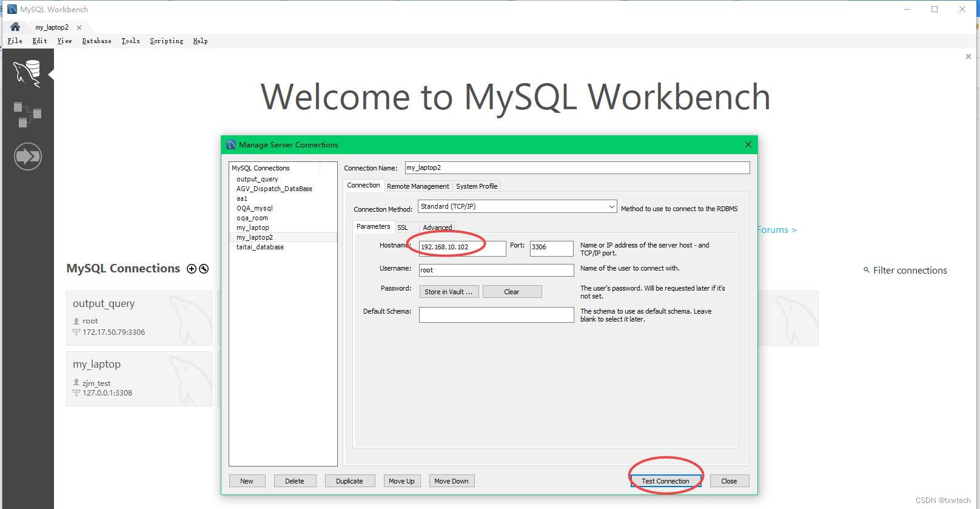980x509 pixels.
Task: Open the File menu
Action: click(x=15, y=41)
